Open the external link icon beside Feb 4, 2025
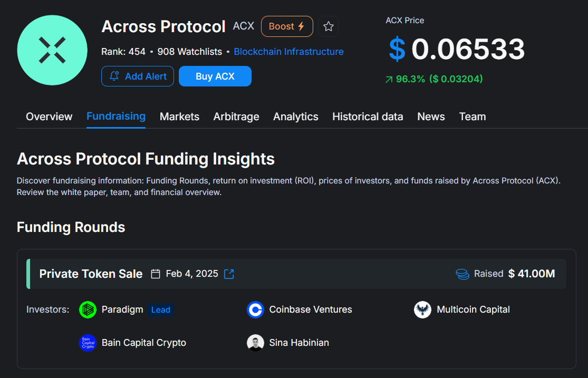Screen dimensions: 588x378 click(229, 274)
